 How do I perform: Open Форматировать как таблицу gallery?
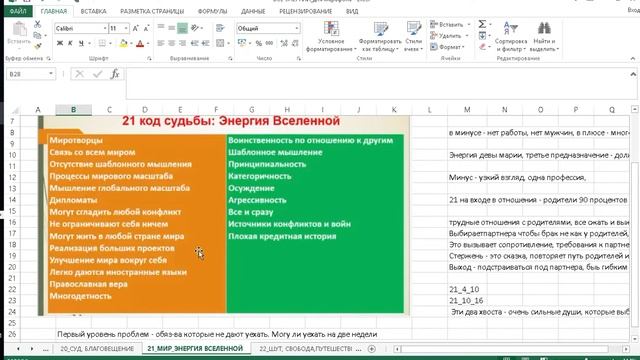click(x=380, y=37)
